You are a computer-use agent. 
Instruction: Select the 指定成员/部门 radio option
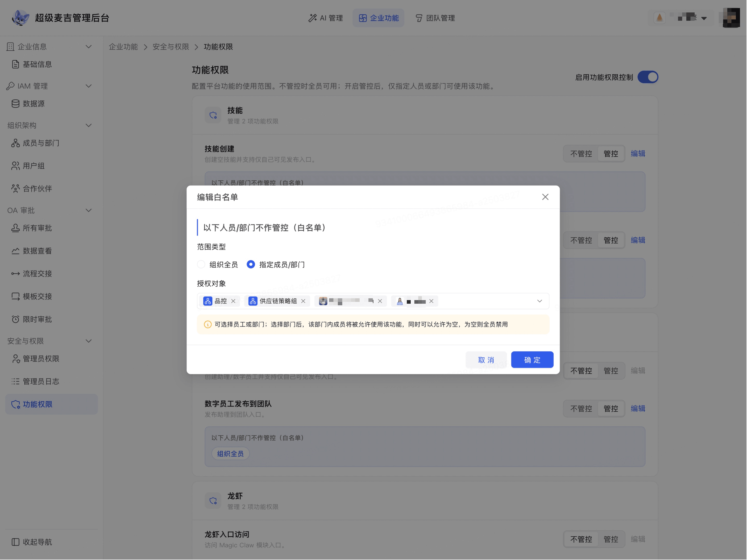point(251,265)
